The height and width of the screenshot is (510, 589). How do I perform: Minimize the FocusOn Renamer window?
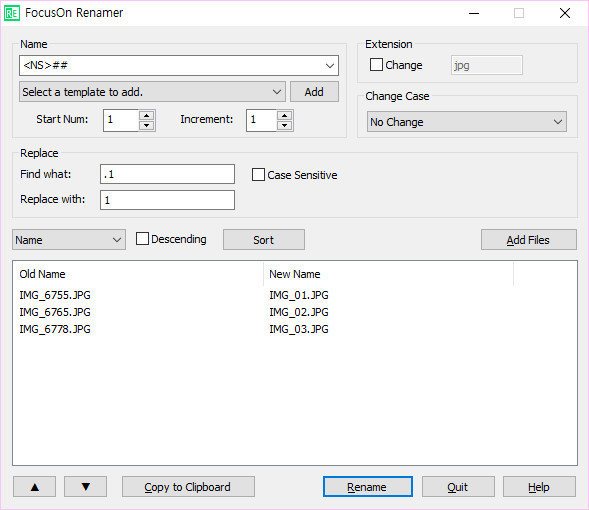coord(474,13)
